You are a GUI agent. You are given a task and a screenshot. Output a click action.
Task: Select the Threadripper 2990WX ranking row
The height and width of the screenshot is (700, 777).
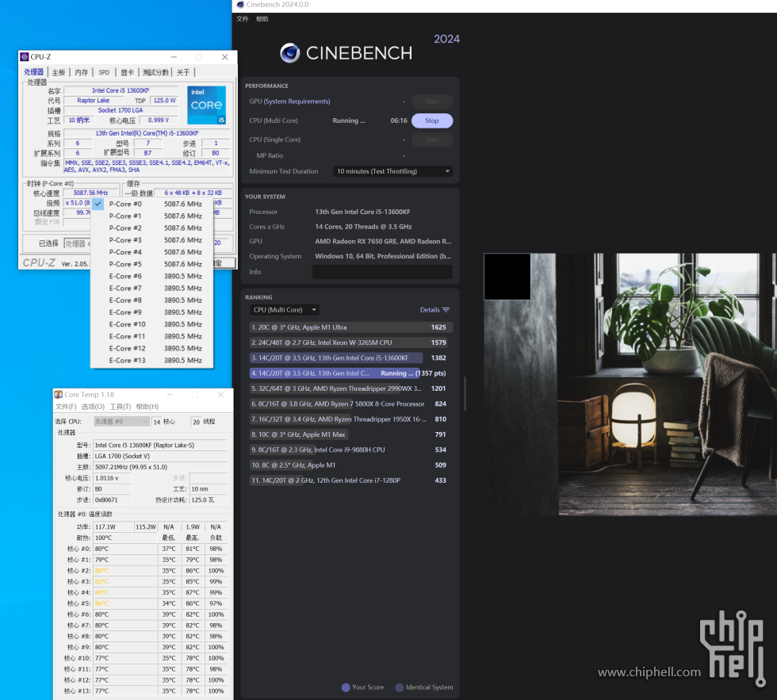(x=350, y=388)
